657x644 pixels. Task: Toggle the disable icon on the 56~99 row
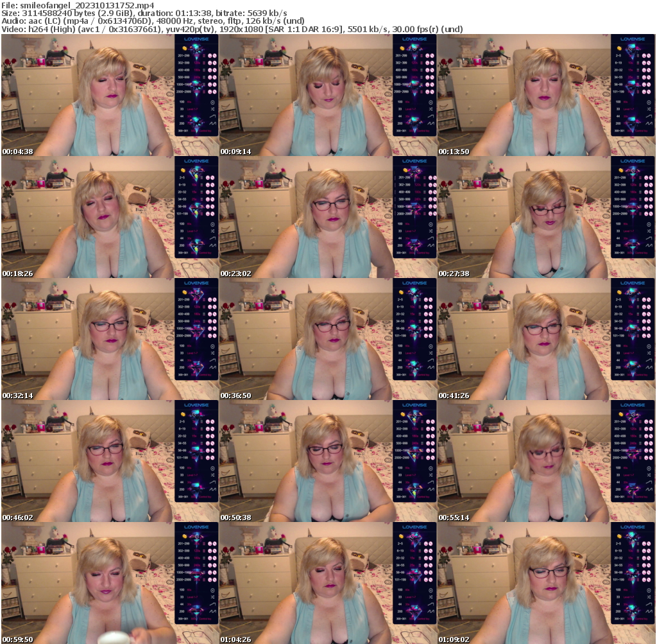click(x=649, y=84)
